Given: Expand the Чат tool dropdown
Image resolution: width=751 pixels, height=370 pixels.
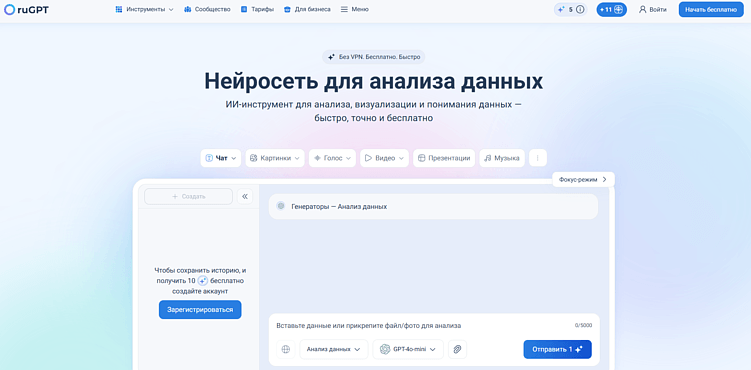Looking at the screenshot, I should click(x=221, y=158).
